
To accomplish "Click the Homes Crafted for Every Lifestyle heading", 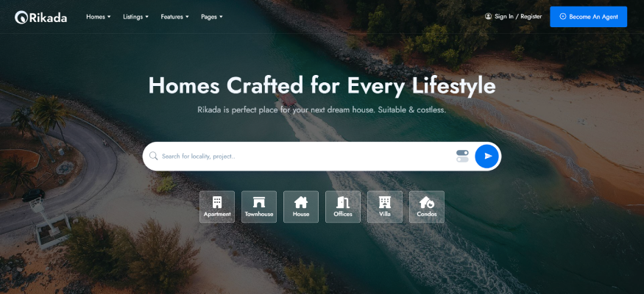I will click(322, 86).
